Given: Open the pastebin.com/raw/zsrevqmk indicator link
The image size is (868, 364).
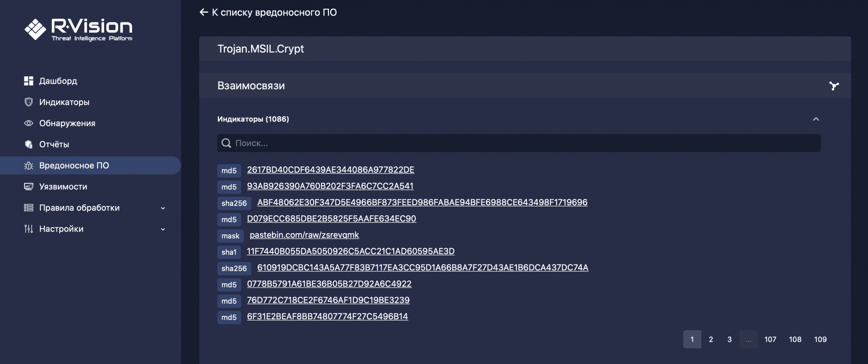Looking at the screenshot, I should [304, 235].
